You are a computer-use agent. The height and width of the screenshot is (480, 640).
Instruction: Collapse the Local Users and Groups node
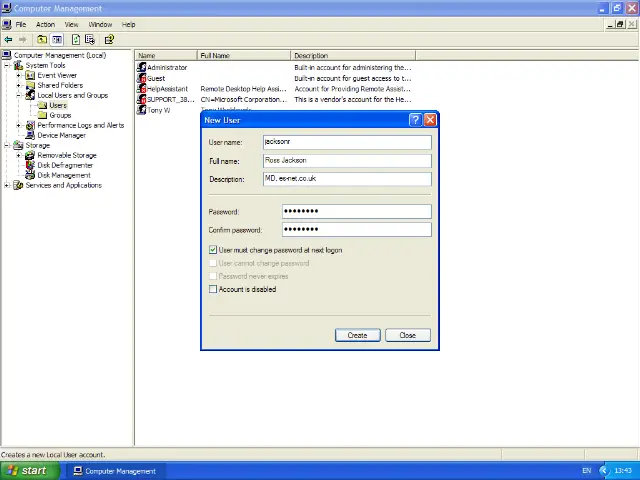(x=18, y=95)
